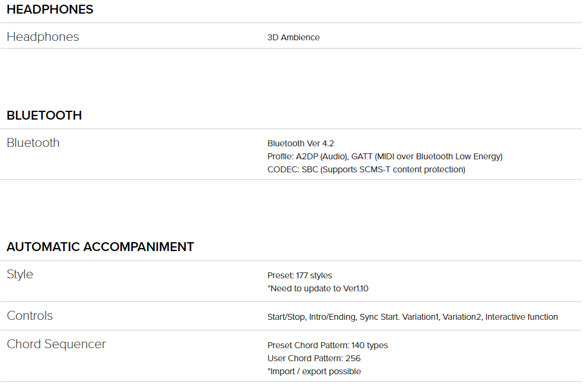Image resolution: width=584 pixels, height=392 pixels.
Task: Click the User Chord Pattern 256 text
Action: (x=314, y=358)
